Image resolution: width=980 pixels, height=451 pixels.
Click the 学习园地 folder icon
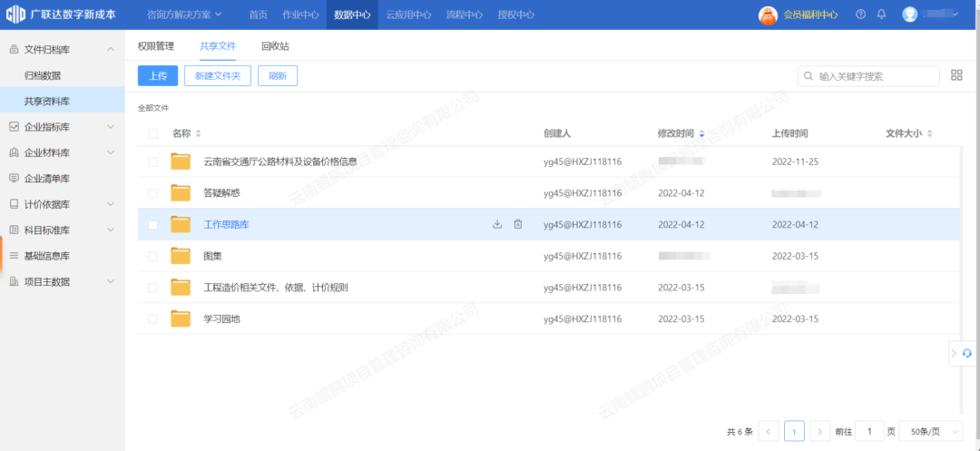181,319
